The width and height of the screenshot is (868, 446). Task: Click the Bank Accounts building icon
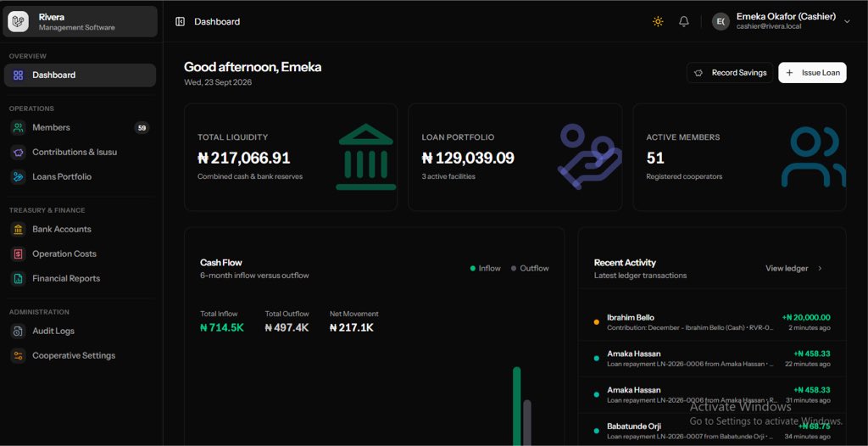tap(19, 229)
